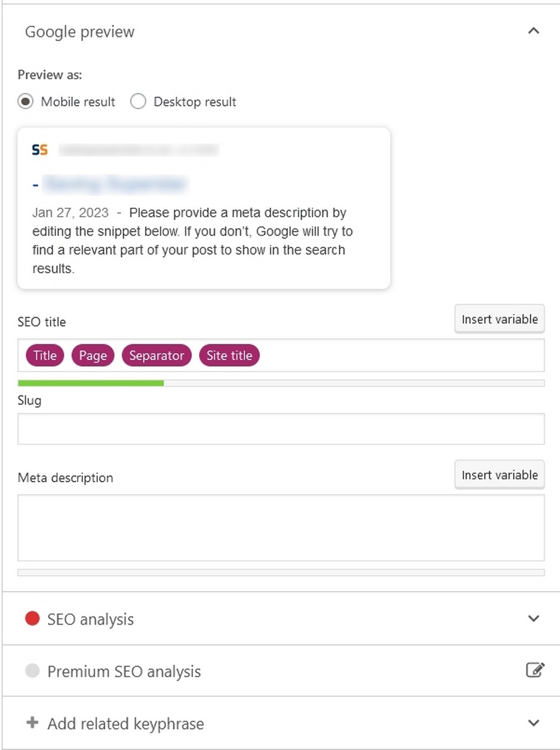The width and height of the screenshot is (560, 750).
Task: Click the gray Premium SEO analysis indicator
Action: tap(32, 670)
